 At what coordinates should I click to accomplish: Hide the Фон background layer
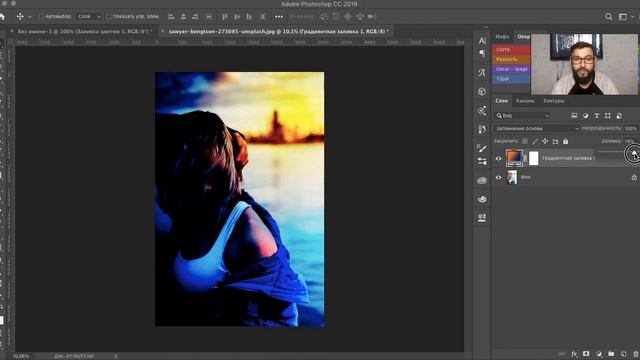pyautogui.click(x=498, y=178)
